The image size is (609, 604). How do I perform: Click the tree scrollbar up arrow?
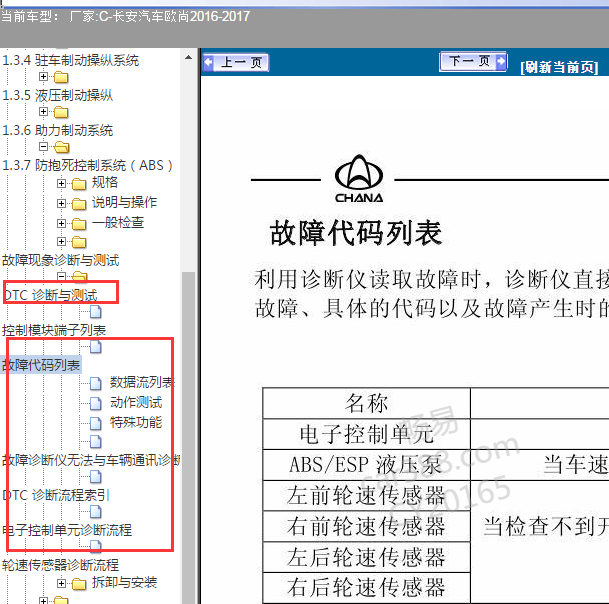point(189,57)
